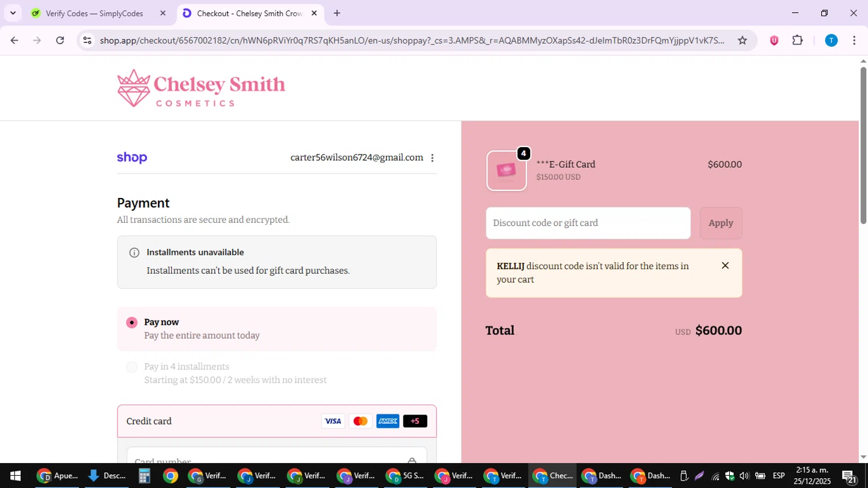Screen dimensions: 868x488
Task: Open the tab search dropdown arrow
Action: (x=13, y=13)
